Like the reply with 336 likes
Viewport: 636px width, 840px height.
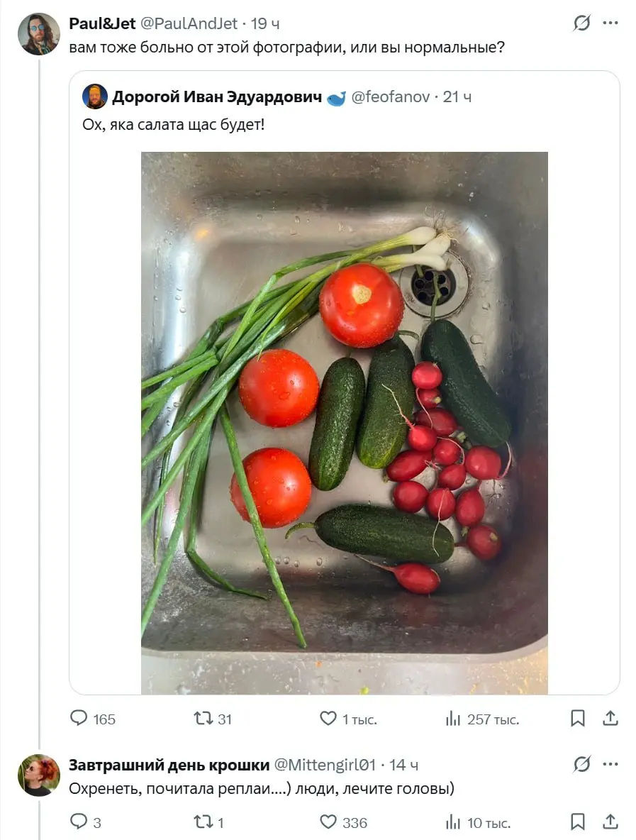coord(343,822)
